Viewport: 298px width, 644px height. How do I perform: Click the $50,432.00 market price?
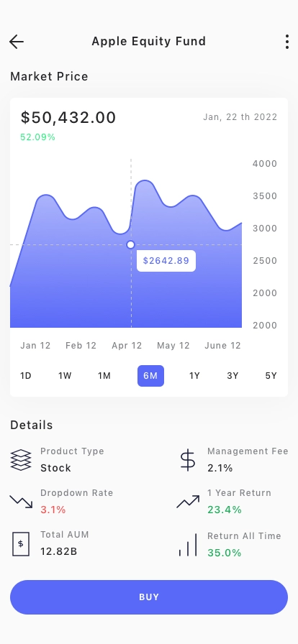pos(68,117)
